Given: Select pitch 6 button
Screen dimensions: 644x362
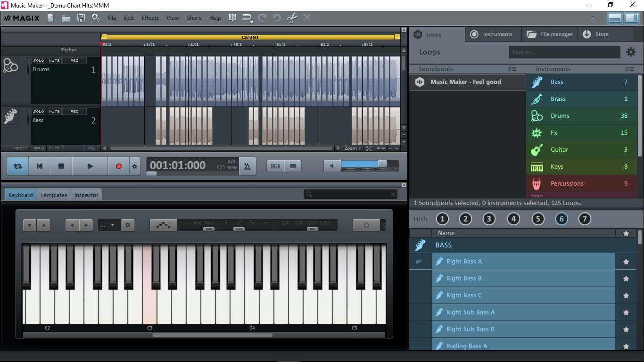Looking at the screenshot, I should pyautogui.click(x=561, y=219).
